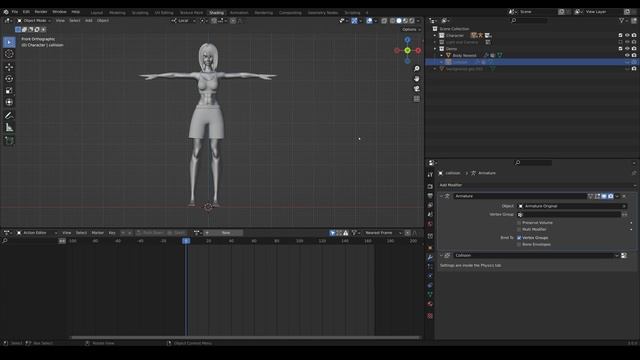Toggle Armature modifier render display

(611, 196)
